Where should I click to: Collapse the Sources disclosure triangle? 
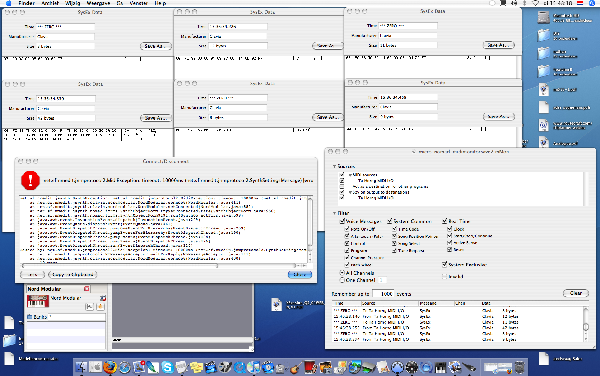tap(334, 166)
